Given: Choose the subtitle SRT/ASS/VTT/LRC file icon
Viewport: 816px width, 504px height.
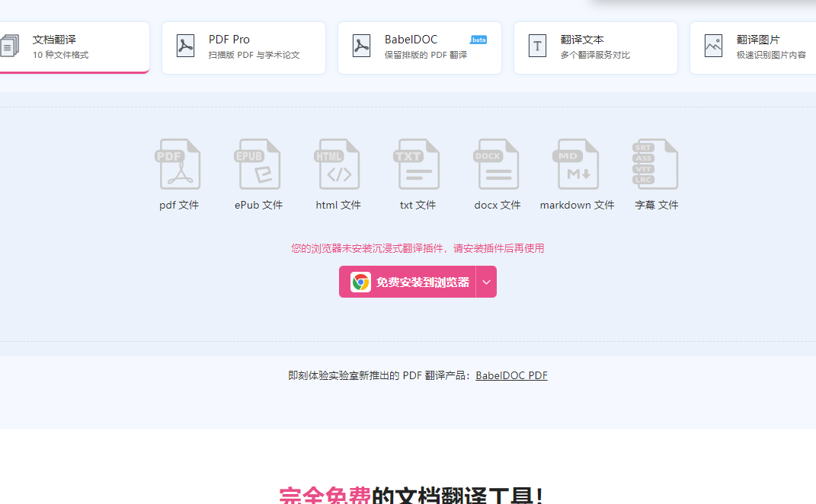Looking at the screenshot, I should pos(656,164).
